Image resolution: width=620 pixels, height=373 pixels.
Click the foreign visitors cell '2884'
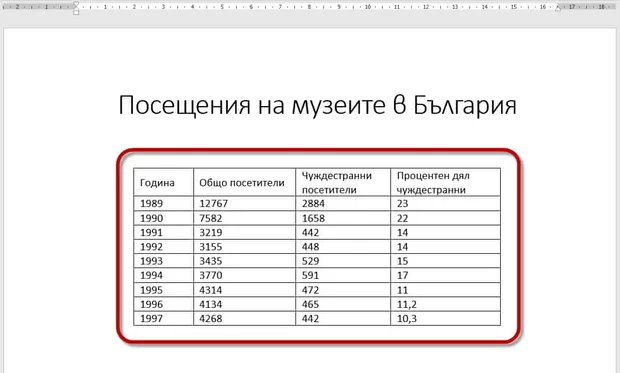point(343,204)
